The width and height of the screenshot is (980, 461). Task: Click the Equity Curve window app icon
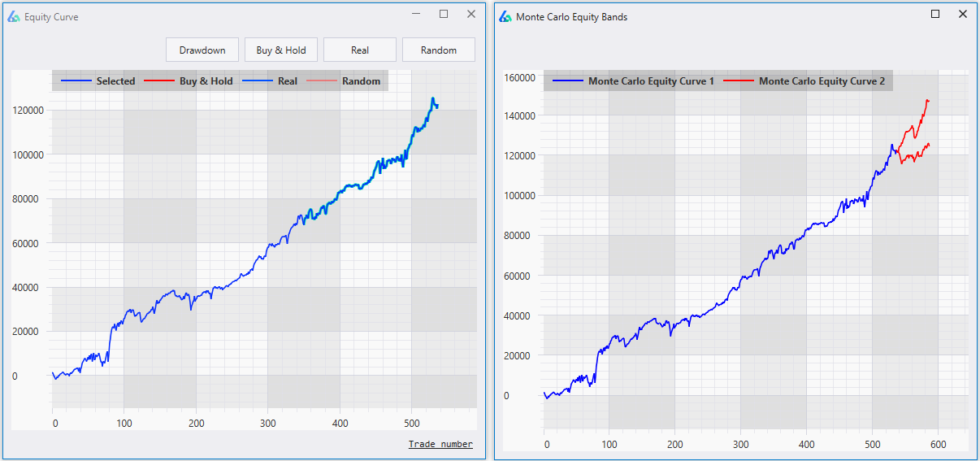(x=14, y=16)
